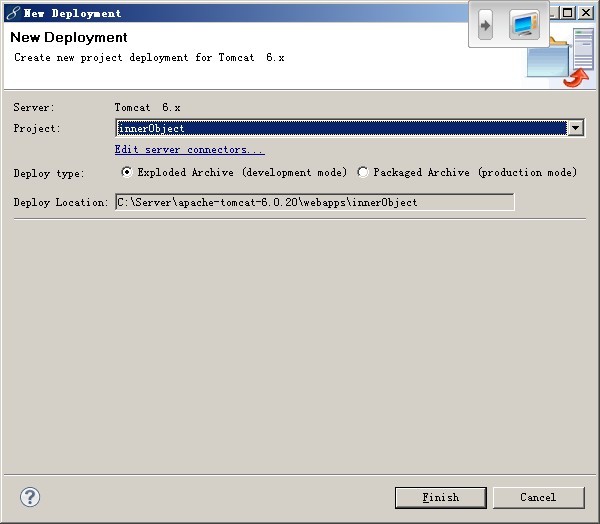Viewport: 600px width, 524px height.
Task: Click the 'Server:' label
Action: pyautogui.click(x=34, y=107)
